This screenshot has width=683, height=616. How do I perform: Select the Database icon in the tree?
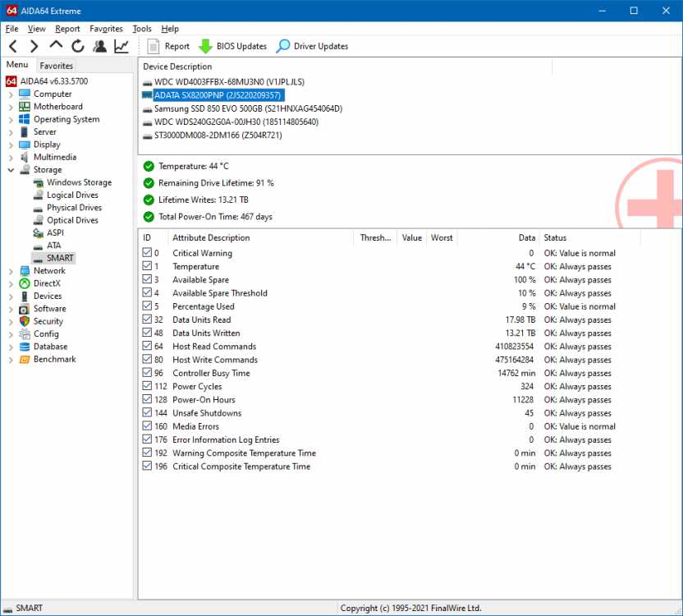(x=25, y=347)
